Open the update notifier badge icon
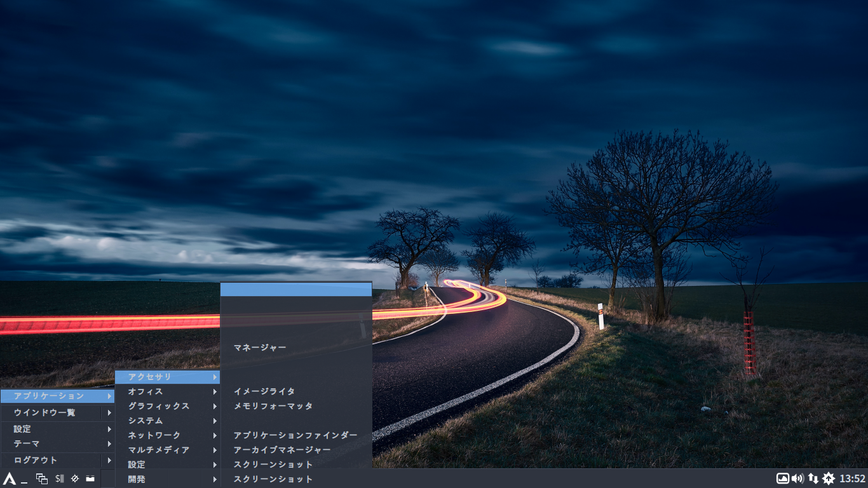 pos(829,478)
